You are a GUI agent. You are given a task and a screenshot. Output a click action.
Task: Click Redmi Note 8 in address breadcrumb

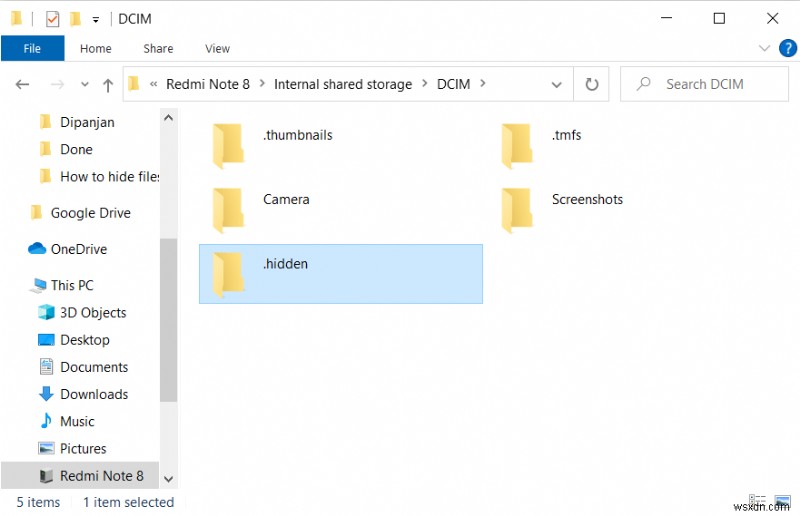coord(208,85)
